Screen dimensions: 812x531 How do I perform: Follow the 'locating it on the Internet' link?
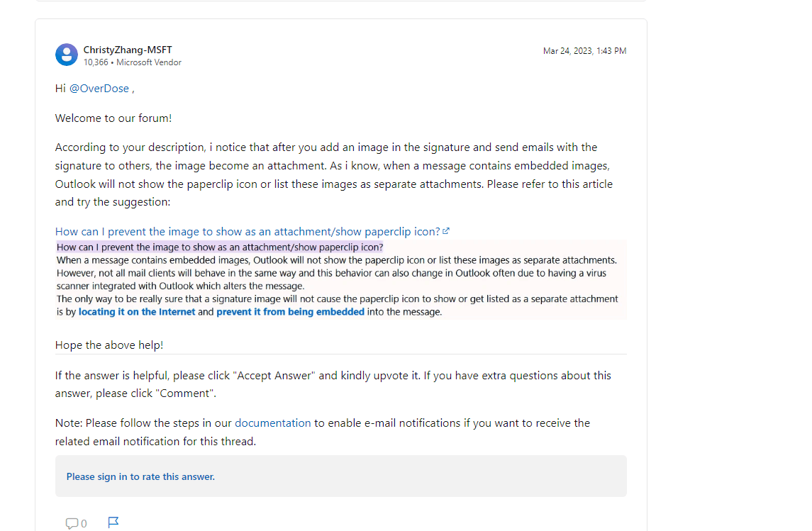click(x=137, y=311)
